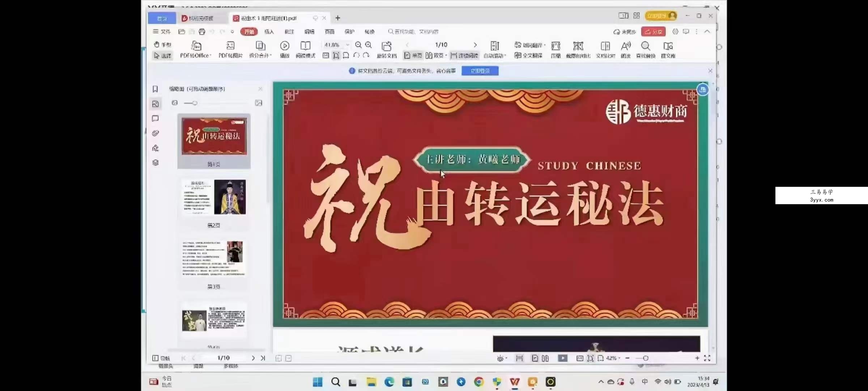Switch to the 编辑 Edit ribbon tab
The width and height of the screenshot is (868, 391).
tap(309, 31)
